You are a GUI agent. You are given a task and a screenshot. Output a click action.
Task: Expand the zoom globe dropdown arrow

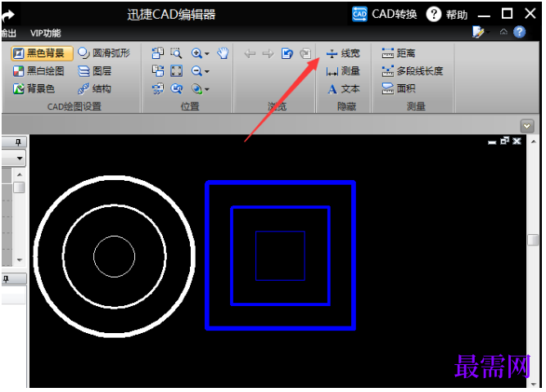coord(207,89)
